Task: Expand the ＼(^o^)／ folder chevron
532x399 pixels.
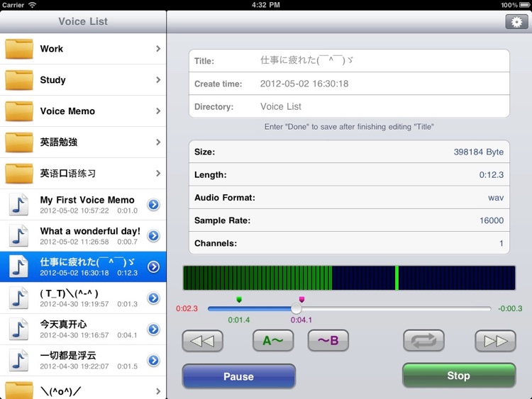Action: (158, 391)
